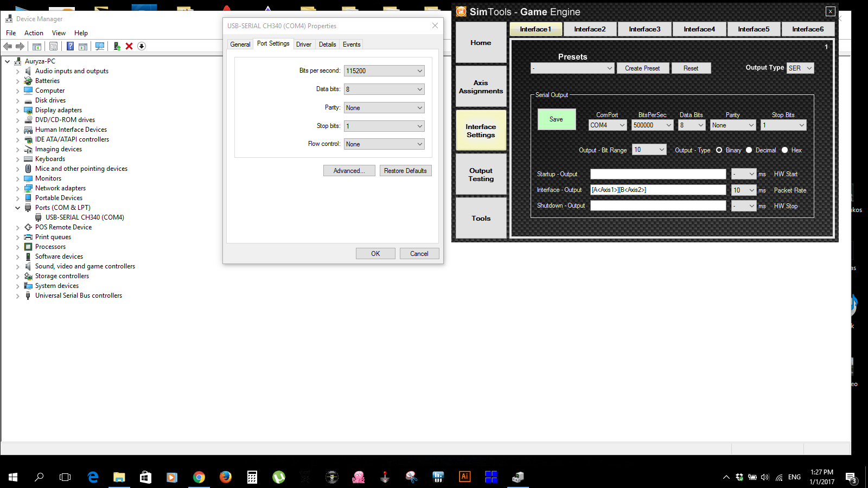Switch to the Interface2 tab in SimTools
Viewport: 868px width, 488px height.
tap(590, 29)
